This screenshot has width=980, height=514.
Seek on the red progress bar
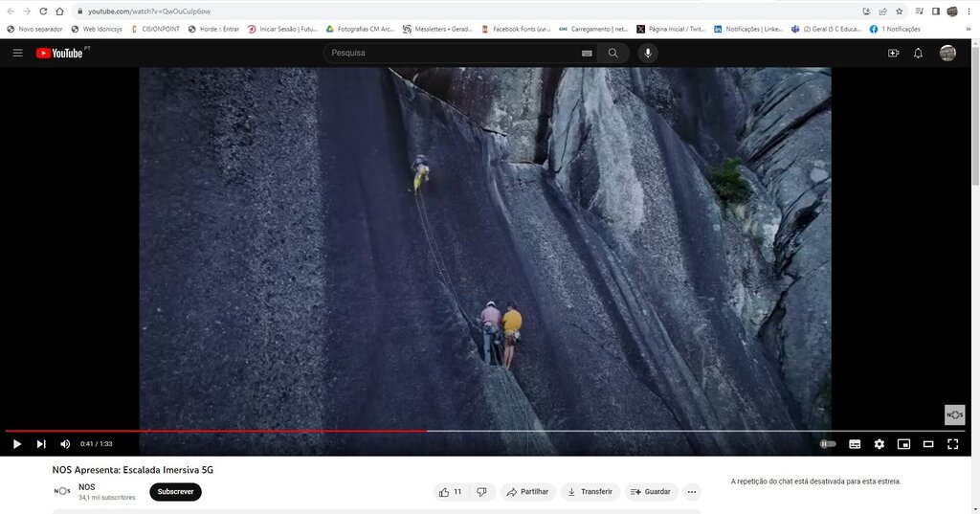[287, 431]
